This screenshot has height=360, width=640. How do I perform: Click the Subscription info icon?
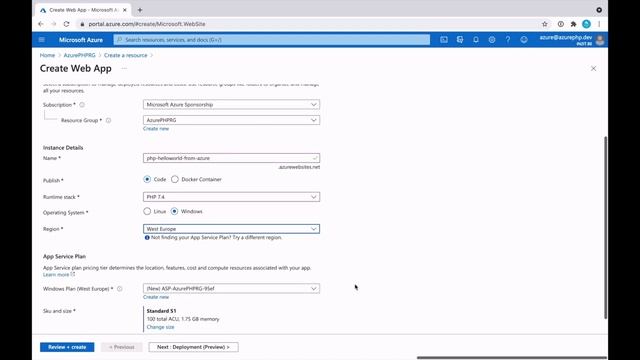pyautogui.click(x=82, y=105)
